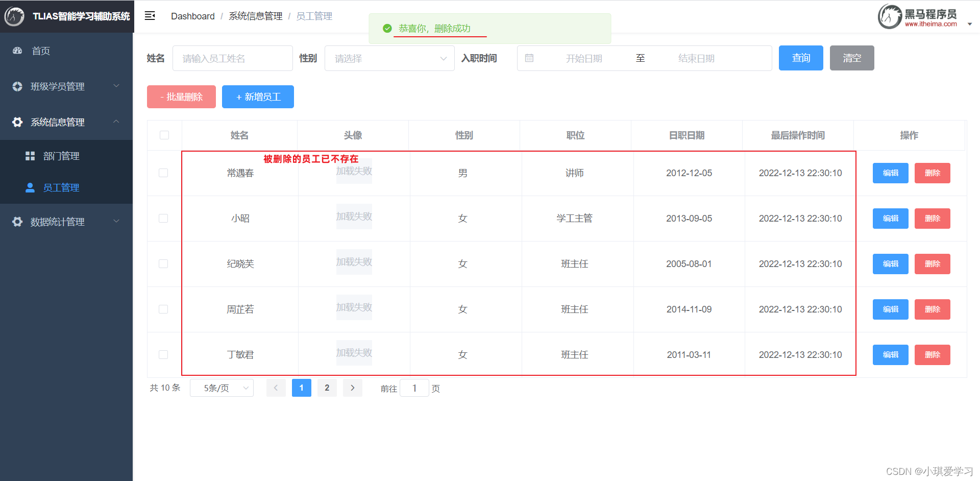Click the 查询 search button
This screenshot has height=481, width=980.
801,58
